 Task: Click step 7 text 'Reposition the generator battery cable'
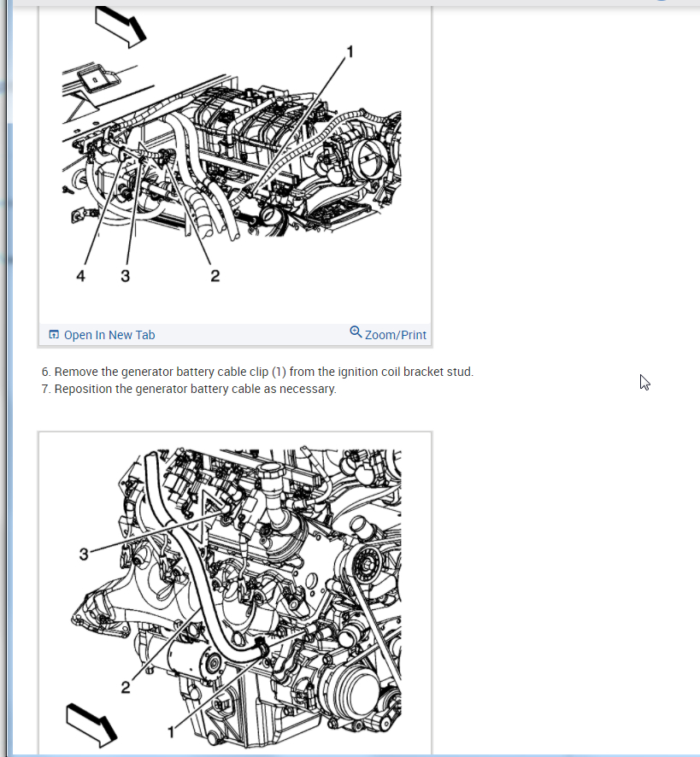point(189,389)
